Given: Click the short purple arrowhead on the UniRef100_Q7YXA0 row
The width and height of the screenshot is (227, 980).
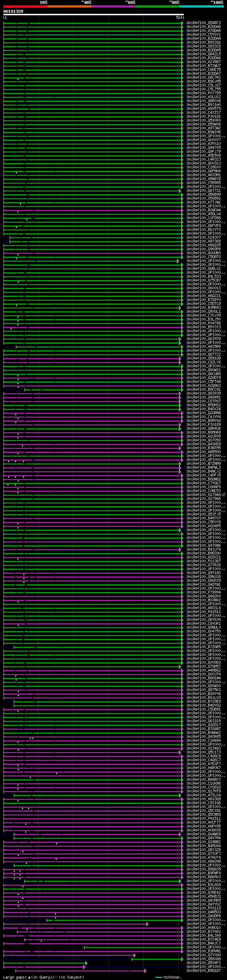Looking at the screenshot, I should coord(134,955).
